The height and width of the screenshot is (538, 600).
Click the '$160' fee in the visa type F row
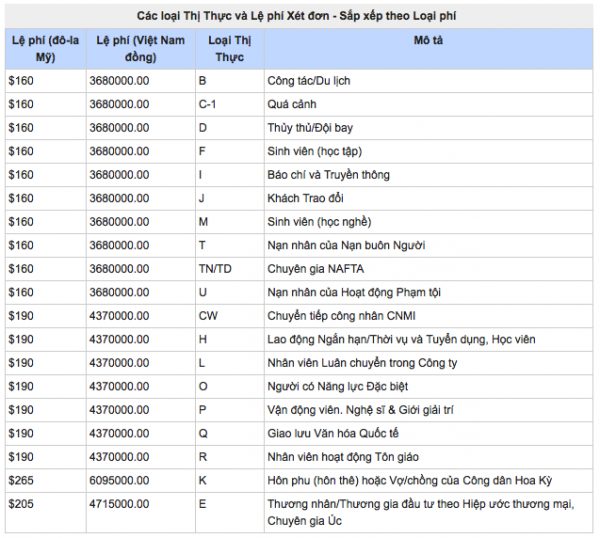pos(46,152)
